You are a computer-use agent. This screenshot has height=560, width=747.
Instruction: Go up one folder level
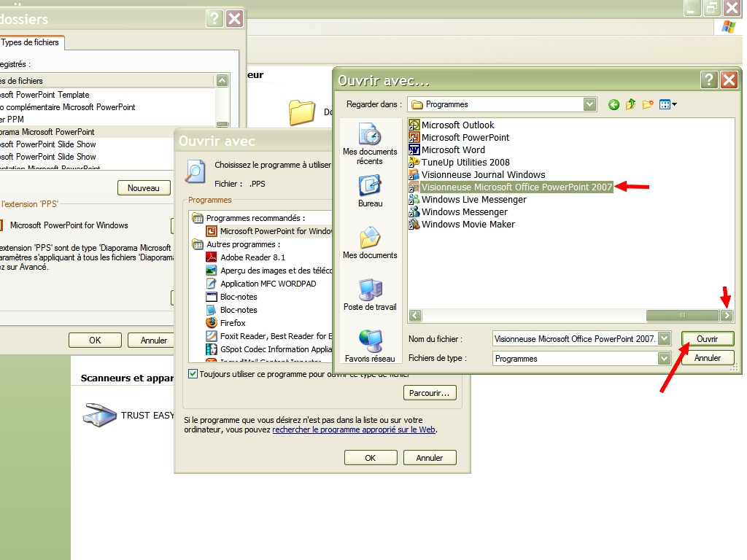click(x=630, y=104)
